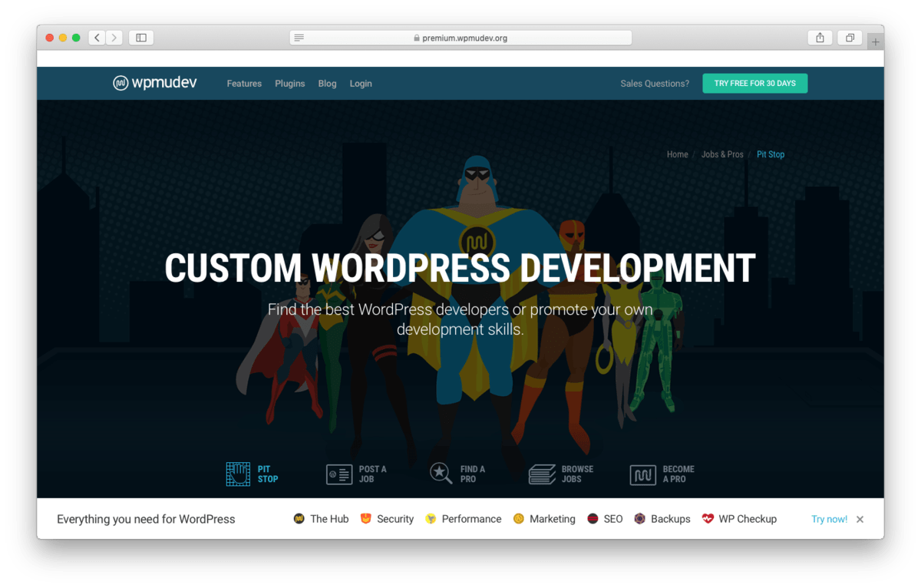Go forward with Safari forward arrow
Image resolution: width=921 pixels, height=588 pixels.
pos(114,38)
